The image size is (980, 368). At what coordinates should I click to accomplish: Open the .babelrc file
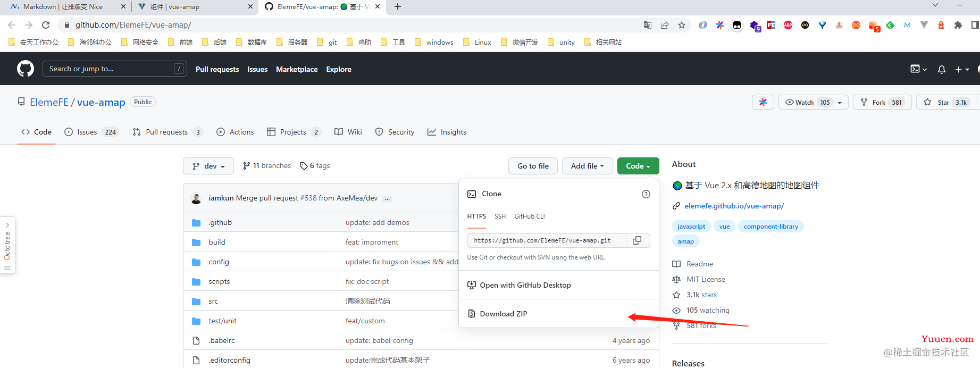pyautogui.click(x=222, y=340)
